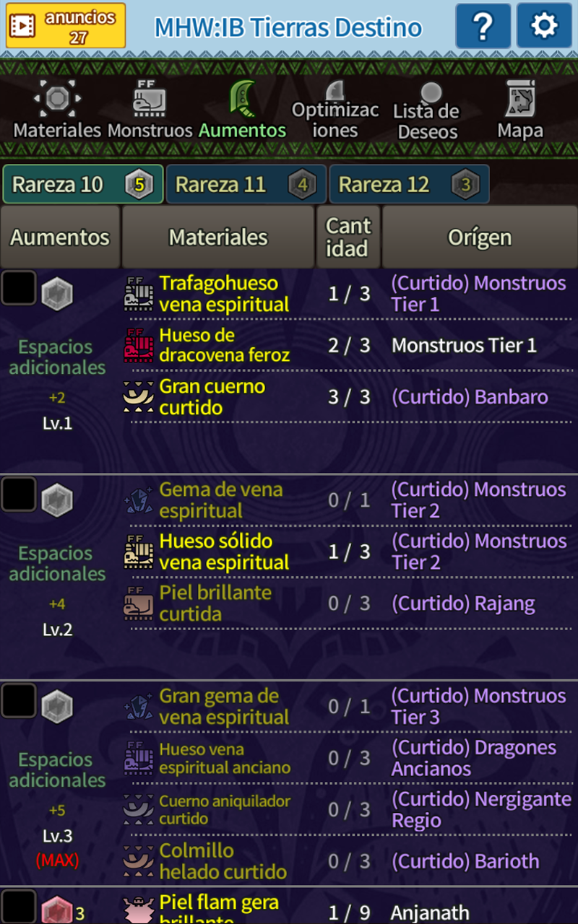Check the Espacios adicionales Lv.1 checkbox
This screenshot has width=578, height=924.
tap(18, 287)
